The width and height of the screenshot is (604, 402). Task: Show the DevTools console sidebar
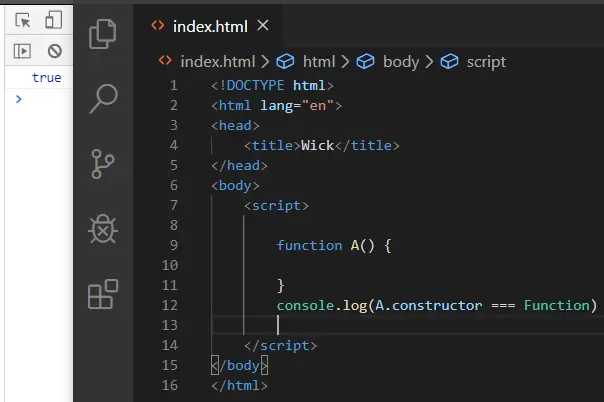(22, 51)
